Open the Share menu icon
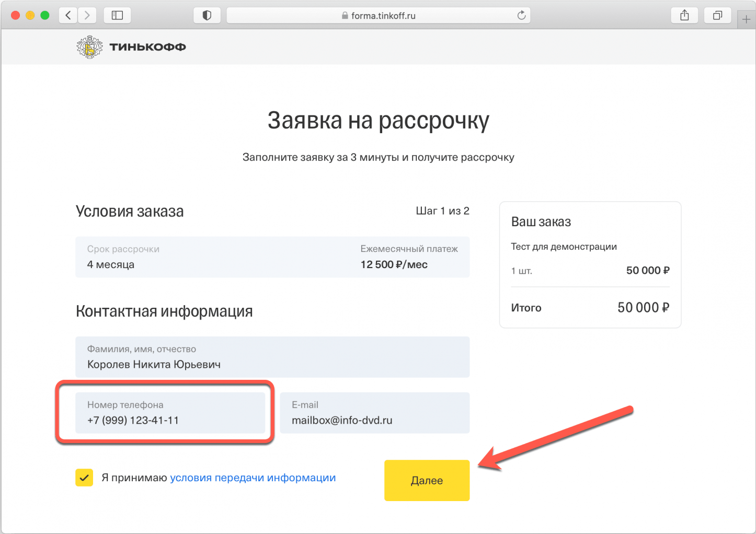The height and width of the screenshot is (534, 756). pos(684,16)
